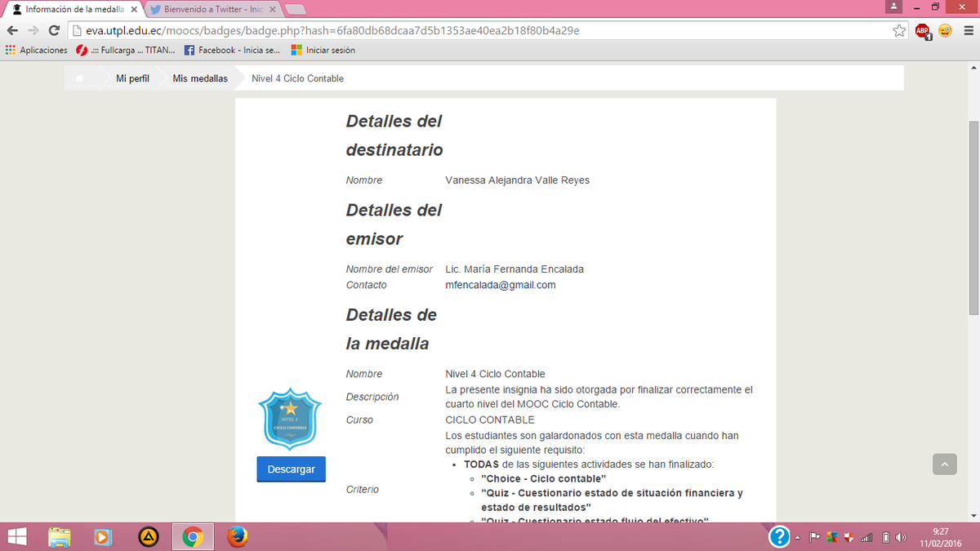Open the AIMP taskbar icon
The width and height of the screenshot is (980, 551).
point(149,537)
